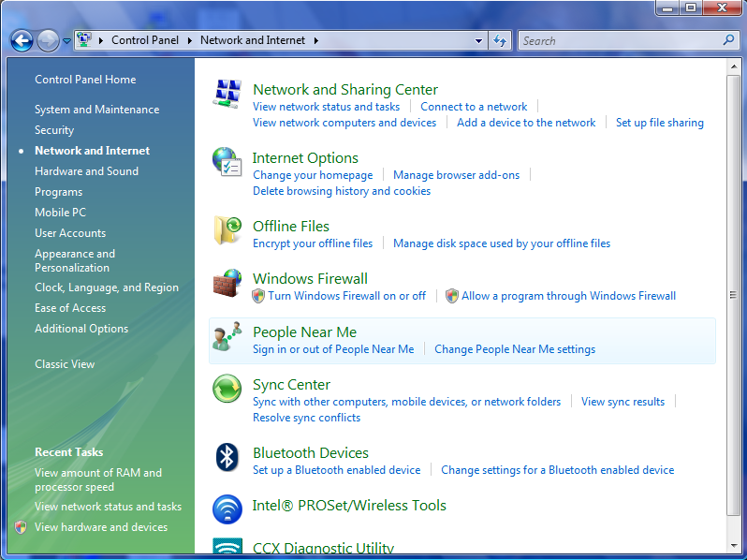This screenshot has height=560, width=747.
Task: Select Ease of Access in sidebar
Action: 70,308
